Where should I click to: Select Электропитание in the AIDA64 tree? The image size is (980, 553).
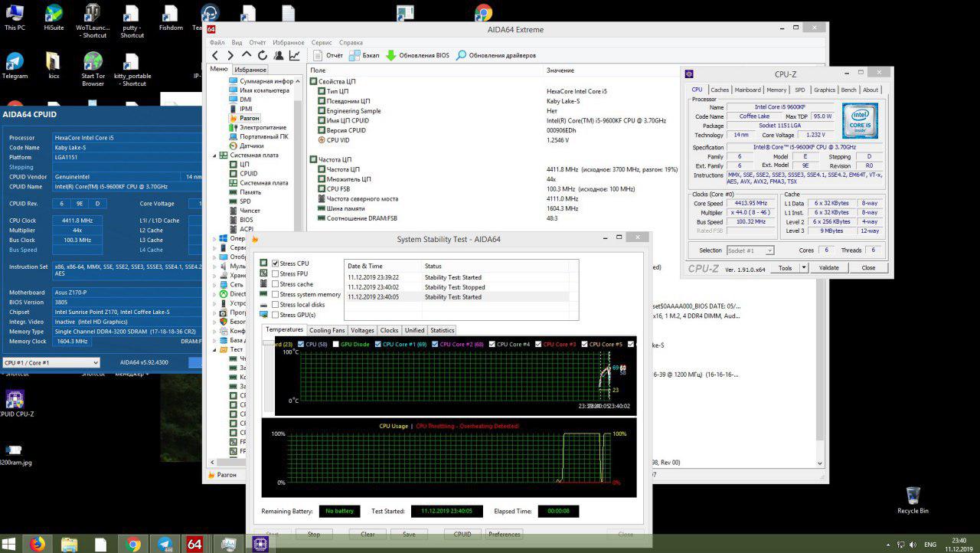[x=258, y=127]
